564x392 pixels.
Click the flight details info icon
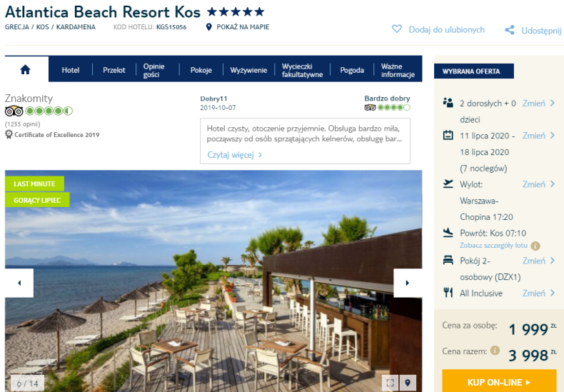[x=535, y=246]
